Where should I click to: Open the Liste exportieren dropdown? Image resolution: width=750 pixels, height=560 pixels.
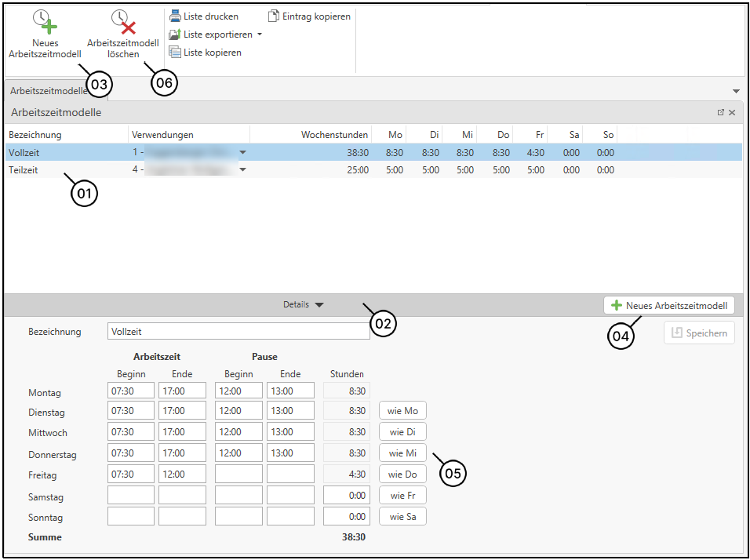coord(260,35)
